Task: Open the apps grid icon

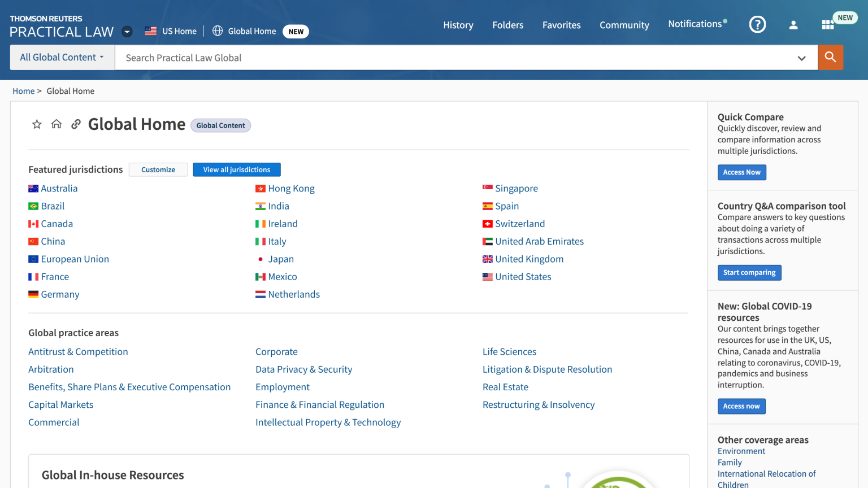Action: [827, 25]
